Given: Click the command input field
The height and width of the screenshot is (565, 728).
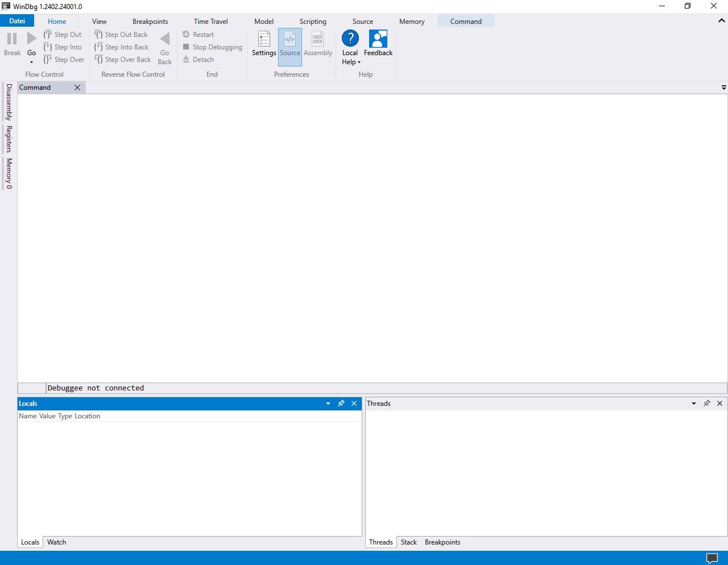Looking at the screenshot, I should (386, 388).
